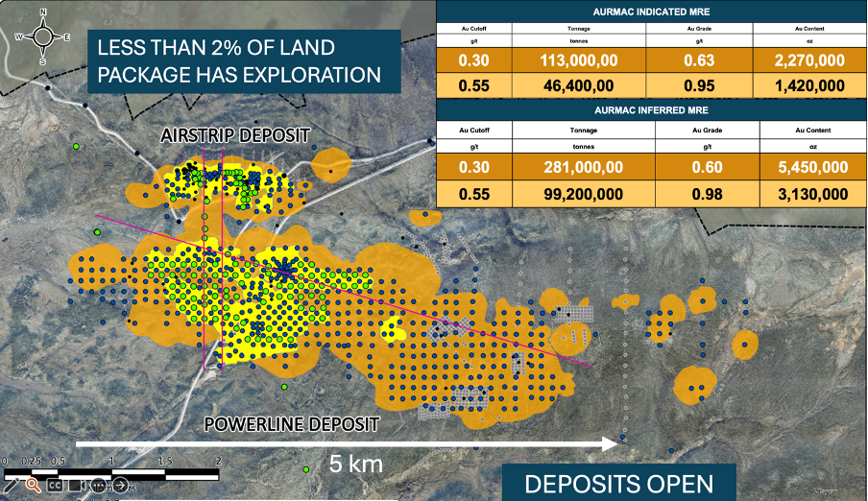The image size is (868, 501).
Task: Open the three-dot more options menu
Action: (100, 485)
